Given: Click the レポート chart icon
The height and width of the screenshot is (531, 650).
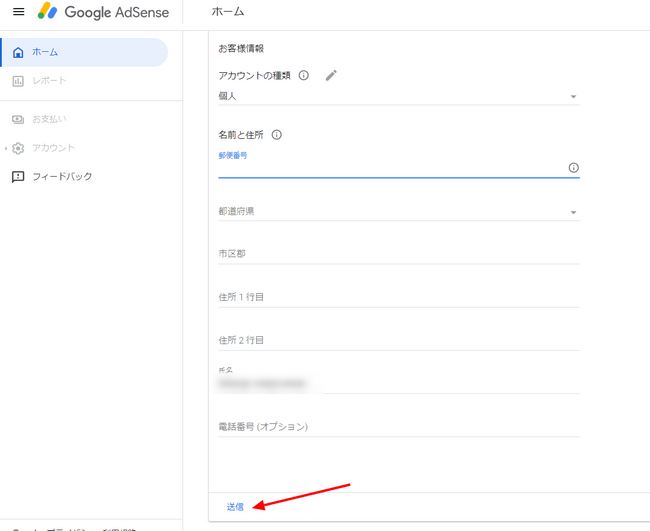Looking at the screenshot, I should pyautogui.click(x=18, y=81).
